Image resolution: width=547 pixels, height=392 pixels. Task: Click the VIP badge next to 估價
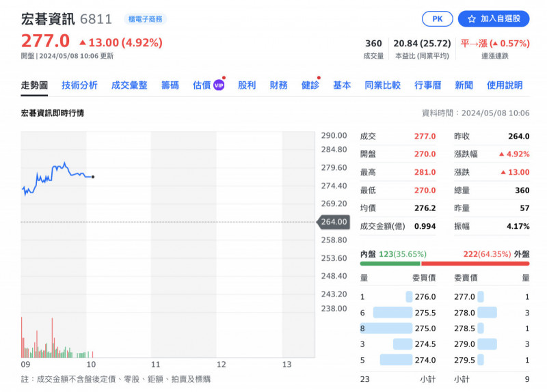point(219,85)
